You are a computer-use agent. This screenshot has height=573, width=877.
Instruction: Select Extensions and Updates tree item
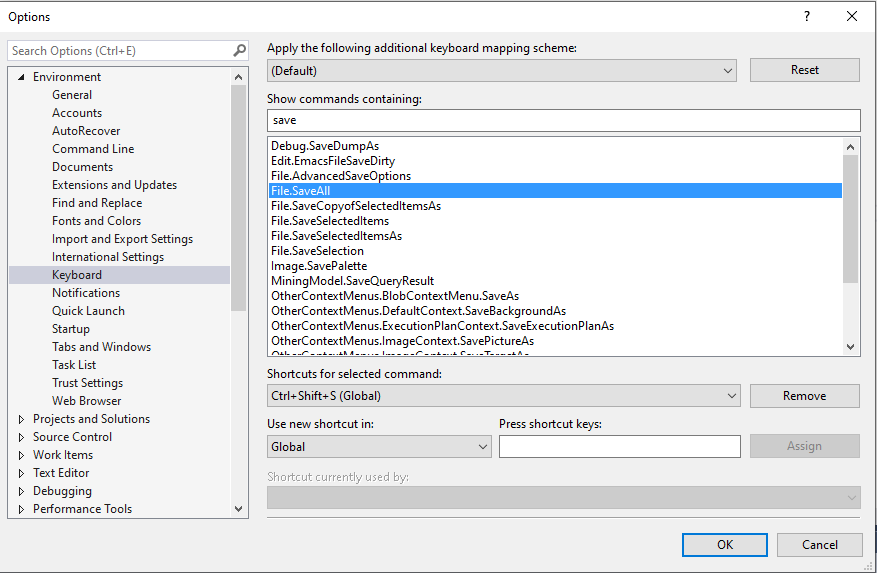click(x=115, y=185)
